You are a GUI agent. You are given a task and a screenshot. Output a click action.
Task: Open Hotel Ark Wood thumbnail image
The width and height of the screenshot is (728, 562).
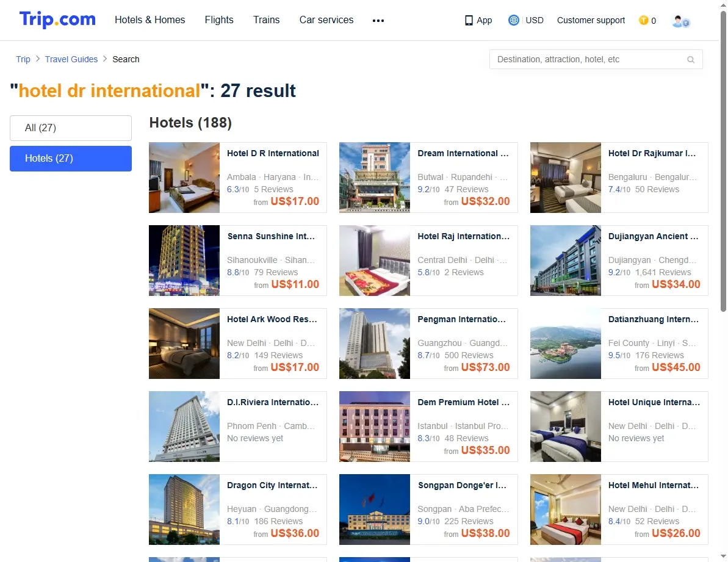184,344
